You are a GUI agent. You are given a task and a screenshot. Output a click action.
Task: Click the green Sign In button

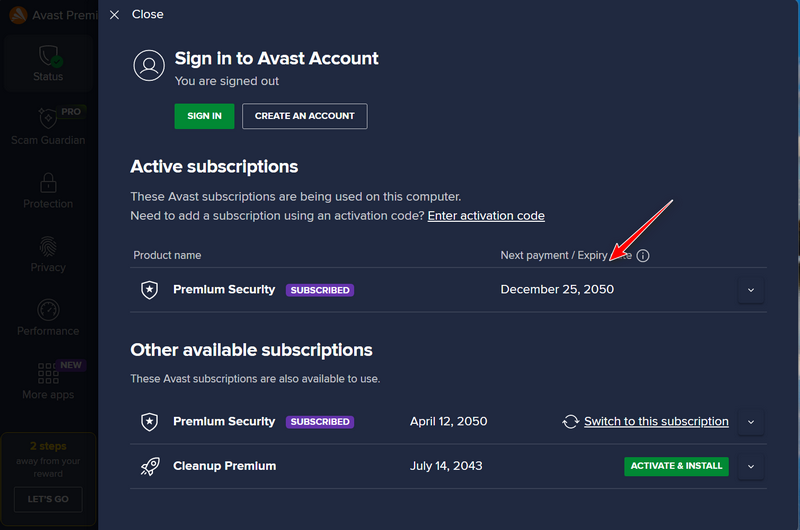click(x=204, y=116)
